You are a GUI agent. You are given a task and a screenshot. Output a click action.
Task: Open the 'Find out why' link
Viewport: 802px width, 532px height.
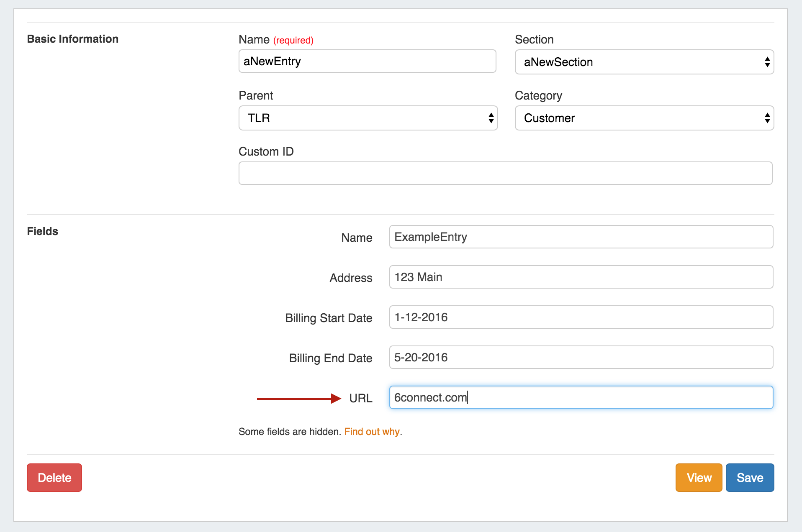point(372,432)
